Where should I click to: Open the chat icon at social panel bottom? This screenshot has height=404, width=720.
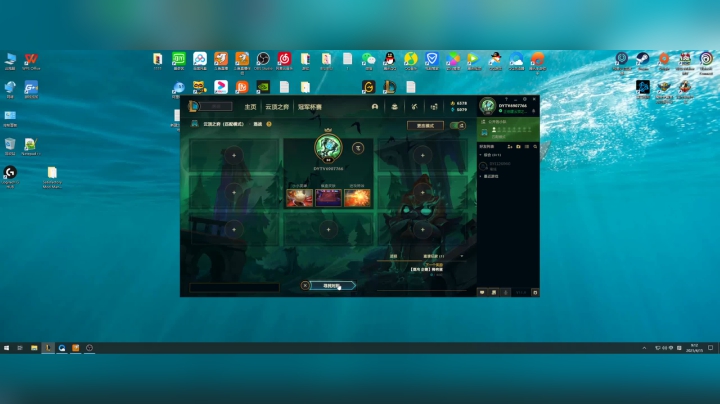click(x=482, y=292)
